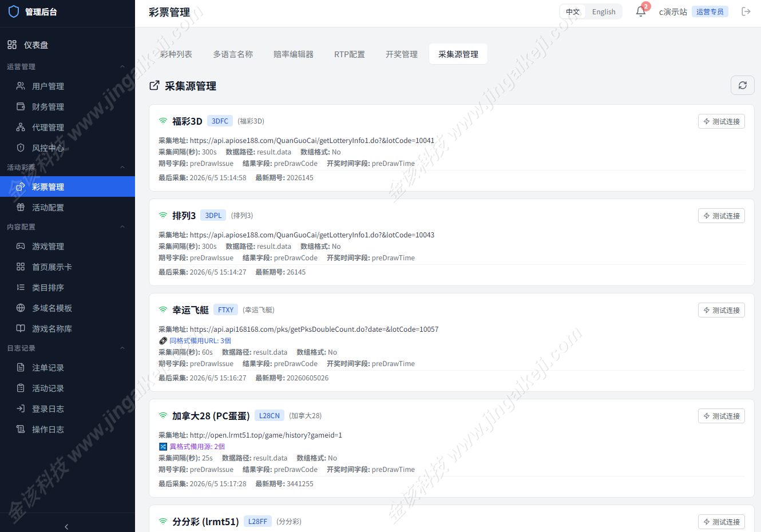Click the notification bell icon

(x=641, y=11)
